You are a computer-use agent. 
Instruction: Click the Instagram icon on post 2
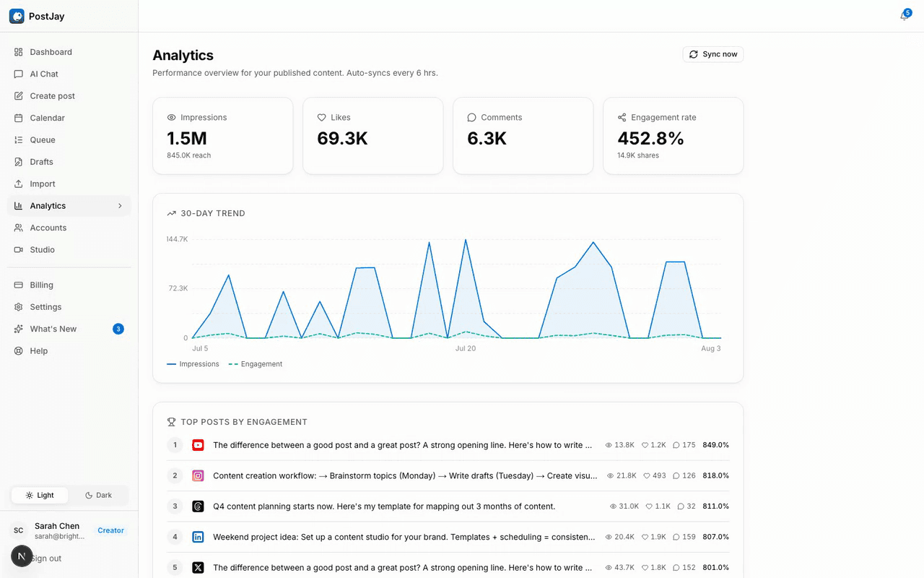pos(198,475)
